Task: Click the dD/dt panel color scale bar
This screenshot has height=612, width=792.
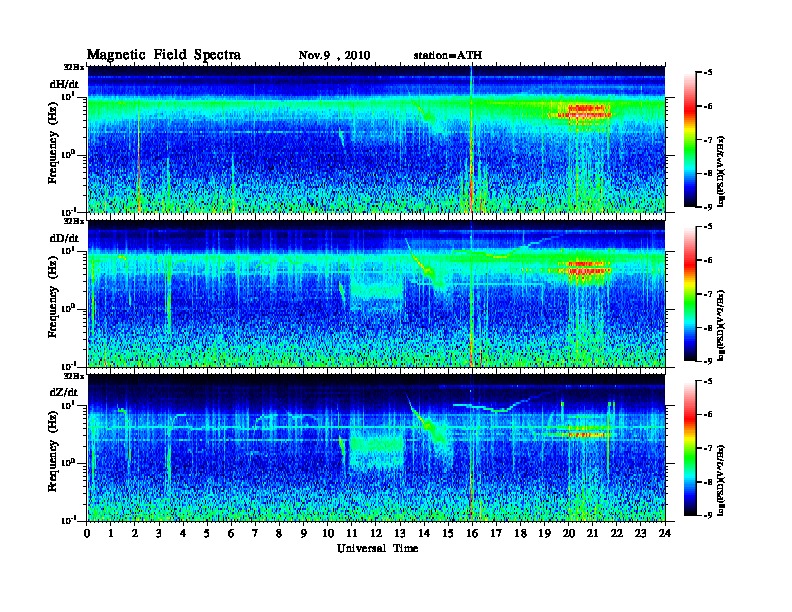Action: point(690,294)
